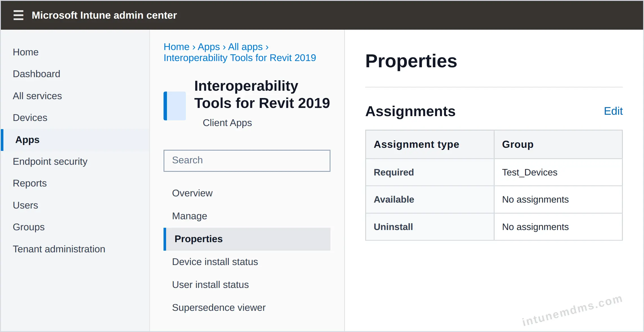Go to Dashboard in sidebar

[x=36, y=74]
